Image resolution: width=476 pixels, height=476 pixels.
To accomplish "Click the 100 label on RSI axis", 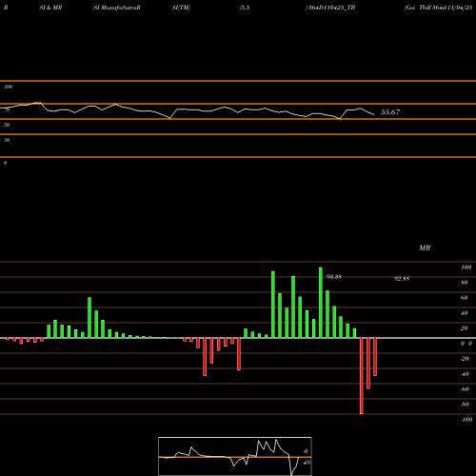I will click(9, 87).
